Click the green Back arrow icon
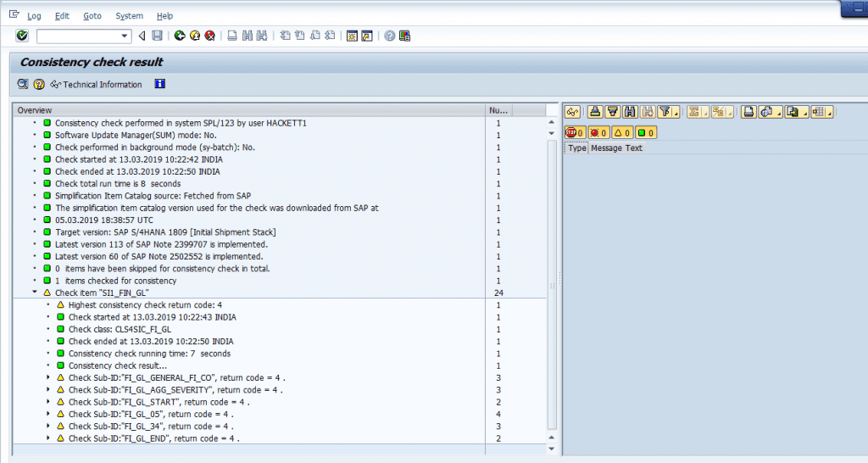This screenshot has width=868, height=463. pyautogui.click(x=180, y=36)
